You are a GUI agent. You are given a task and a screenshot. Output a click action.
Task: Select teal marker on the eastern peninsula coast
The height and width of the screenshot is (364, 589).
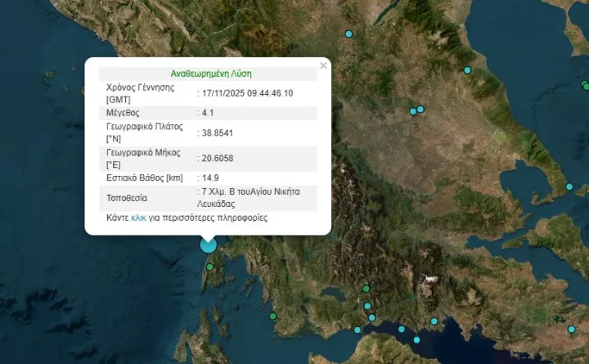click(569, 187)
